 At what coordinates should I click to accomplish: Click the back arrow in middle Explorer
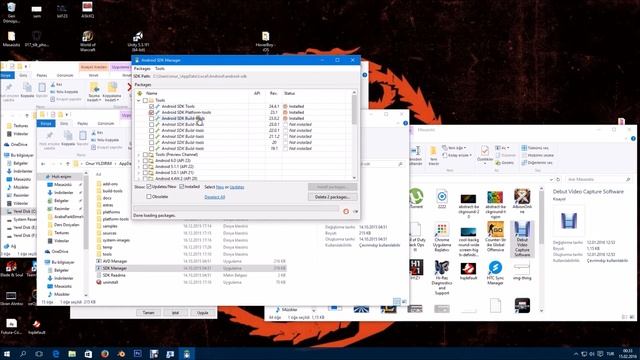tap(44, 164)
